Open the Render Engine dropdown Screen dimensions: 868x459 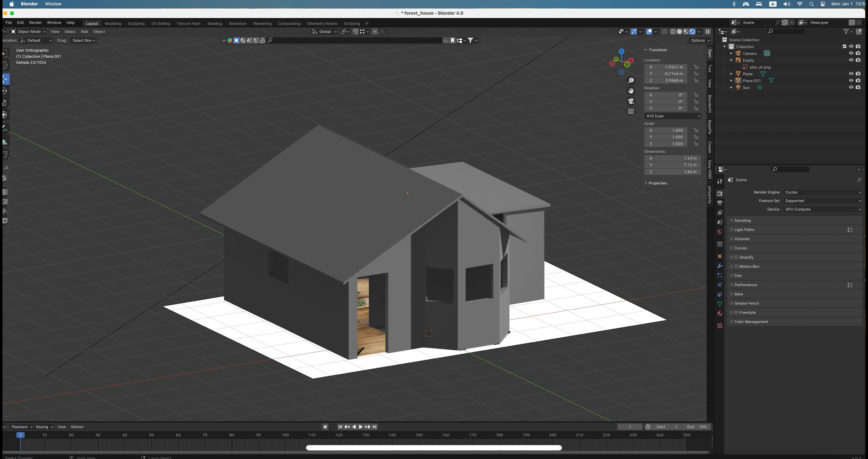[823, 192]
